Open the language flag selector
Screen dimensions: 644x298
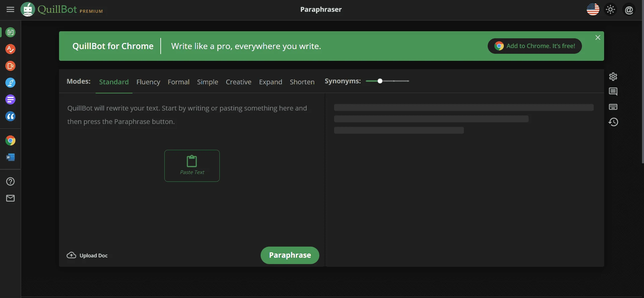click(x=593, y=9)
